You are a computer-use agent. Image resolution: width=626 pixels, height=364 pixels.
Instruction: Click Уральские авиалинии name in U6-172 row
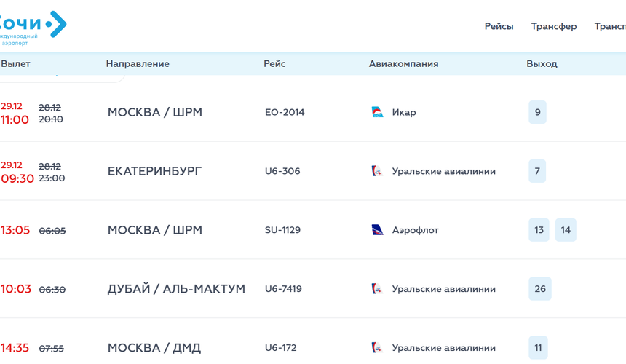443,348
